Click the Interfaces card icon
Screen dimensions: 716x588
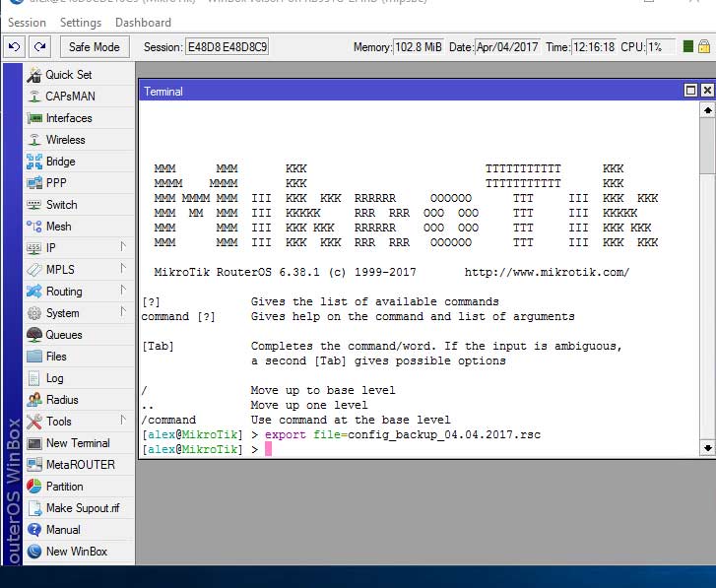34,118
